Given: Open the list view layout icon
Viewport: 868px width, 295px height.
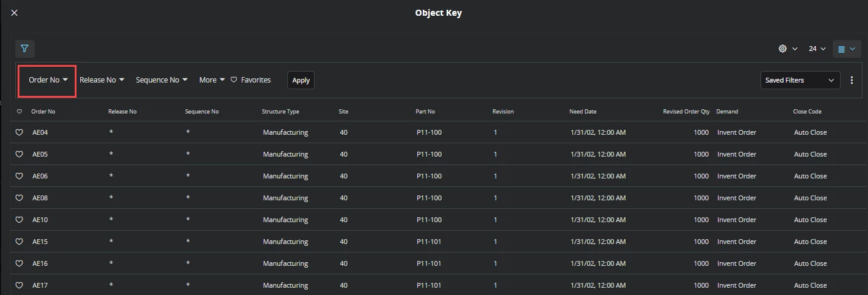Looking at the screenshot, I should (x=847, y=49).
